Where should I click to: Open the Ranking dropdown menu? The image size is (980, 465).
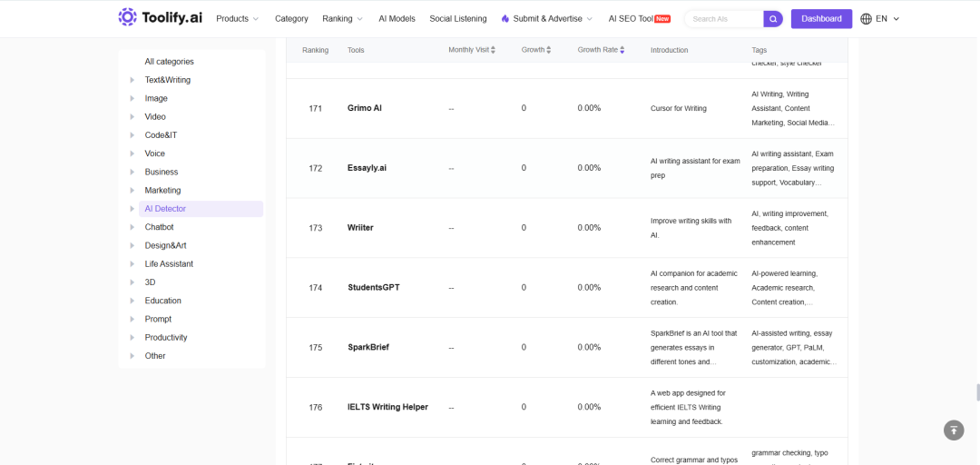pyautogui.click(x=342, y=19)
